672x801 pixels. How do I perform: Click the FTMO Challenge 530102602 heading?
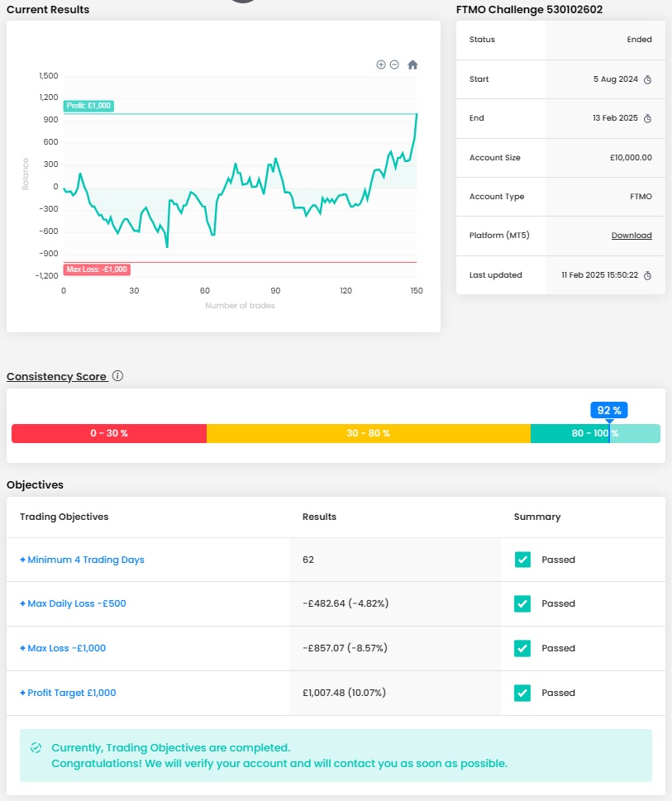click(529, 10)
